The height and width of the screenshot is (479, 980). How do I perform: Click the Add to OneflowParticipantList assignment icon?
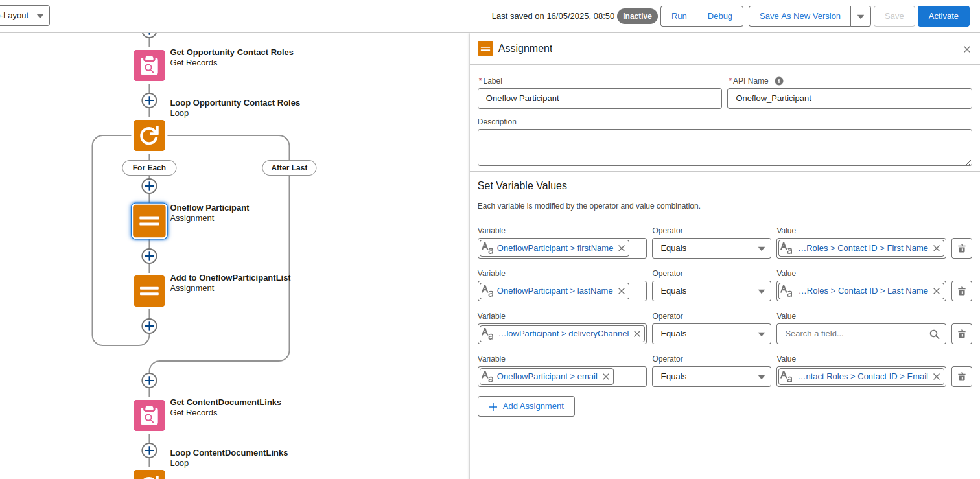point(149,291)
